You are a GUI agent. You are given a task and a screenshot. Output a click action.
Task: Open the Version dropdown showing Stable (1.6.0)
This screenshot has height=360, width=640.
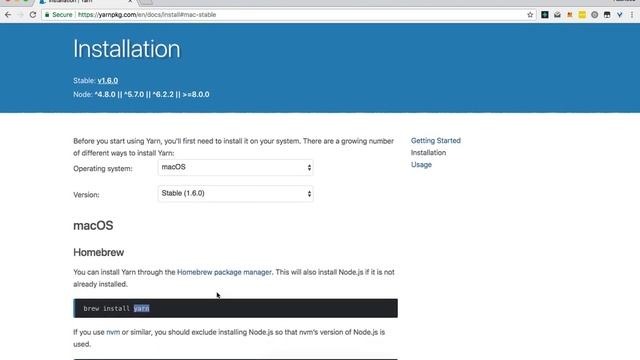click(236, 193)
